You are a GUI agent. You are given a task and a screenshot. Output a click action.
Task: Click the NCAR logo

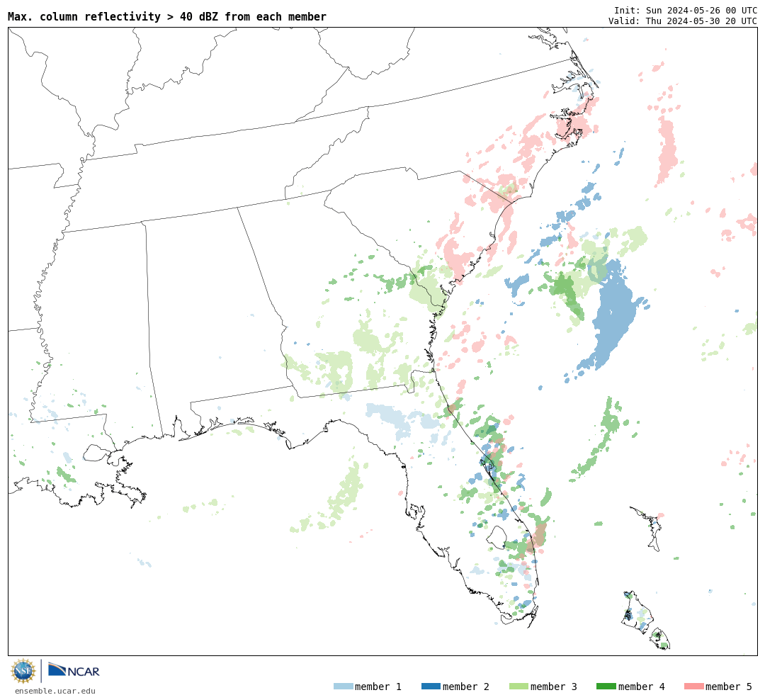[x=74, y=670]
